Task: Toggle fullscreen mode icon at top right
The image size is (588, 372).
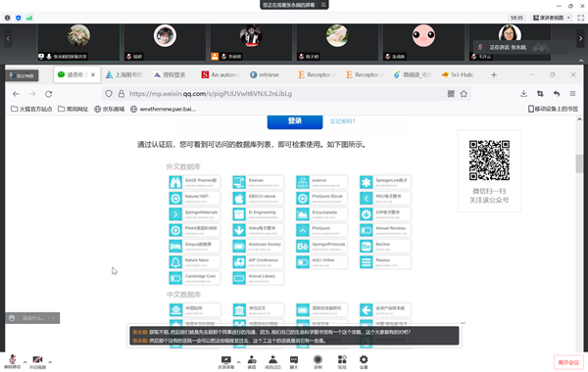Action: 581,18
